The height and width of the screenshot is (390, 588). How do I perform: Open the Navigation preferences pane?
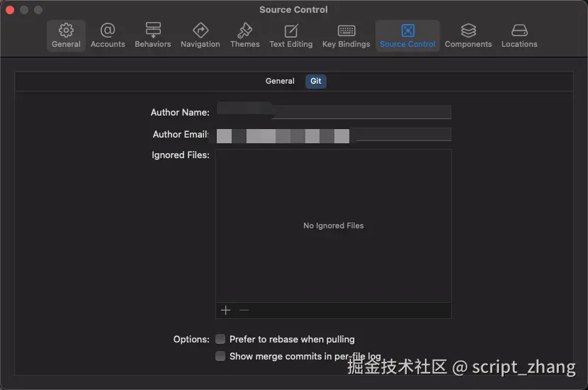point(200,35)
